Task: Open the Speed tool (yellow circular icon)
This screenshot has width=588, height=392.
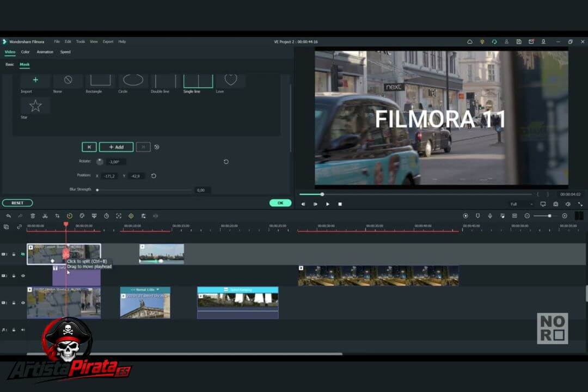Action: [69, 216]
